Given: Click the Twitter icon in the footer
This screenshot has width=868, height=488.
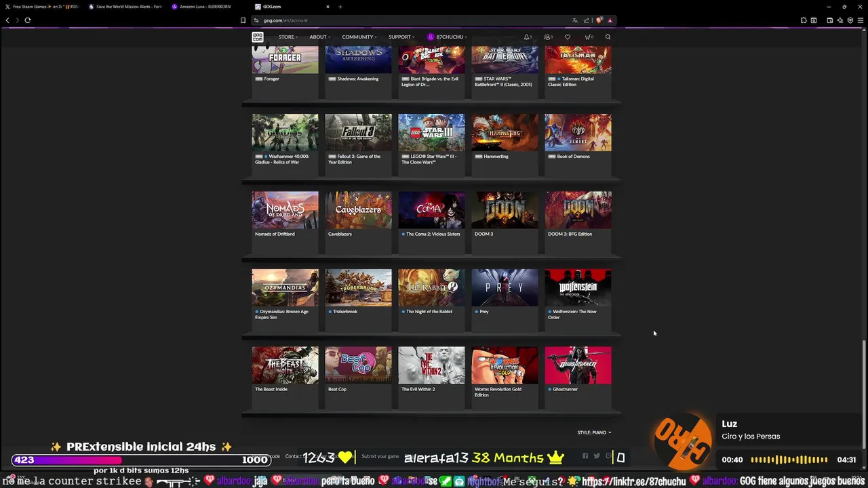Looking at the screenshot, I should pyautogui.click(x=597, y=456).
